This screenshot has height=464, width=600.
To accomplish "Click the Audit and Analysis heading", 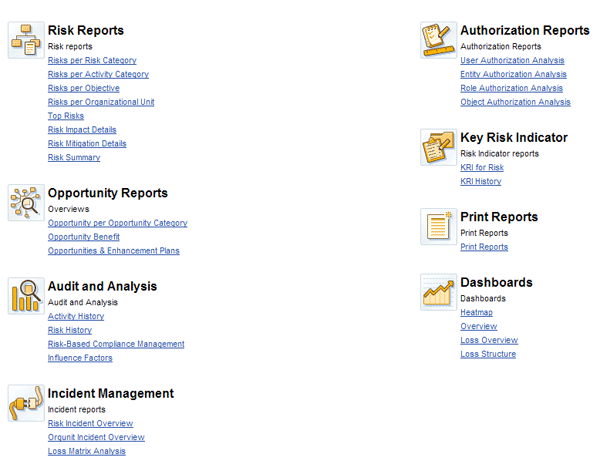I will [x=102, y=286].
